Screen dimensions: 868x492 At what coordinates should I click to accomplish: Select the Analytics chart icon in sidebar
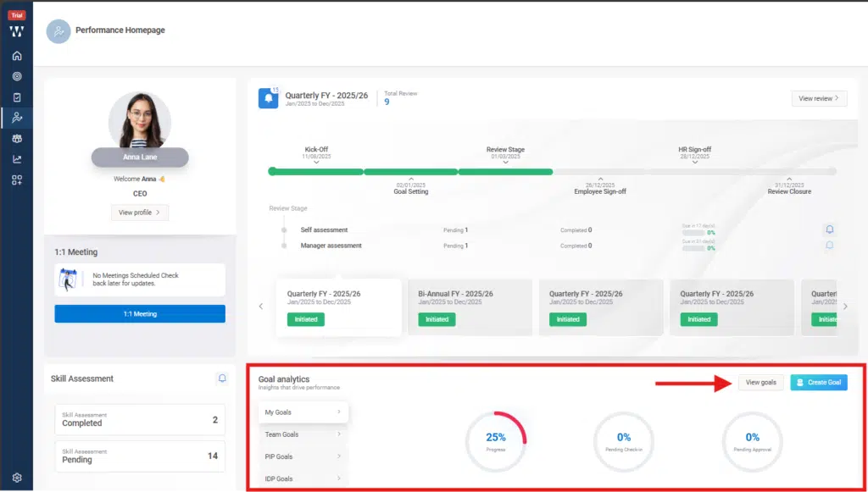point(17,158)
